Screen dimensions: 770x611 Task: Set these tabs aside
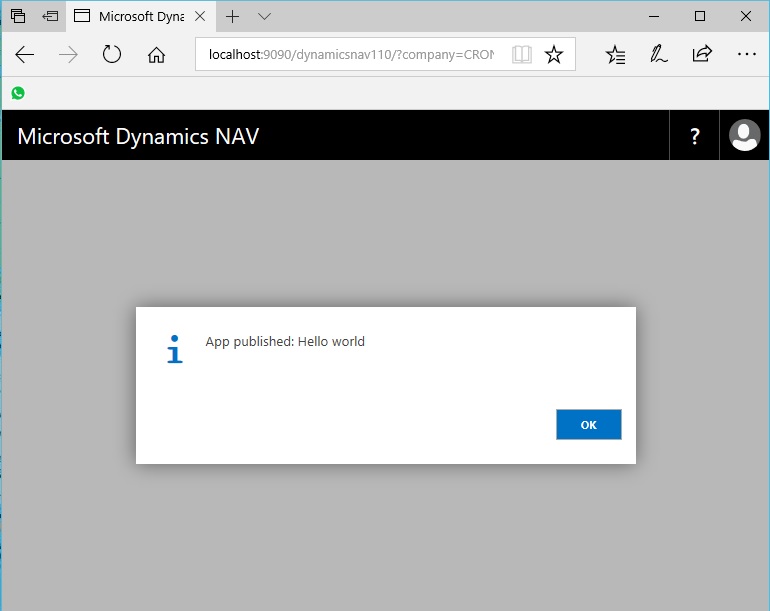(50, 17)
